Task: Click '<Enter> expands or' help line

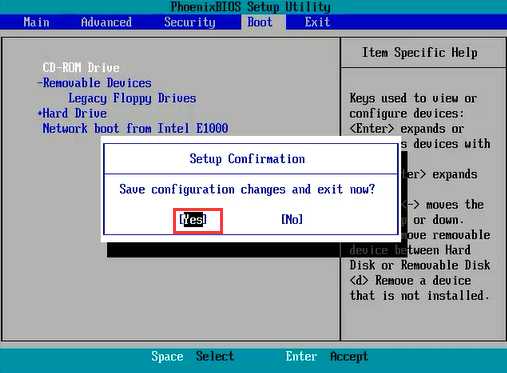Action: [x=407, y=129]
